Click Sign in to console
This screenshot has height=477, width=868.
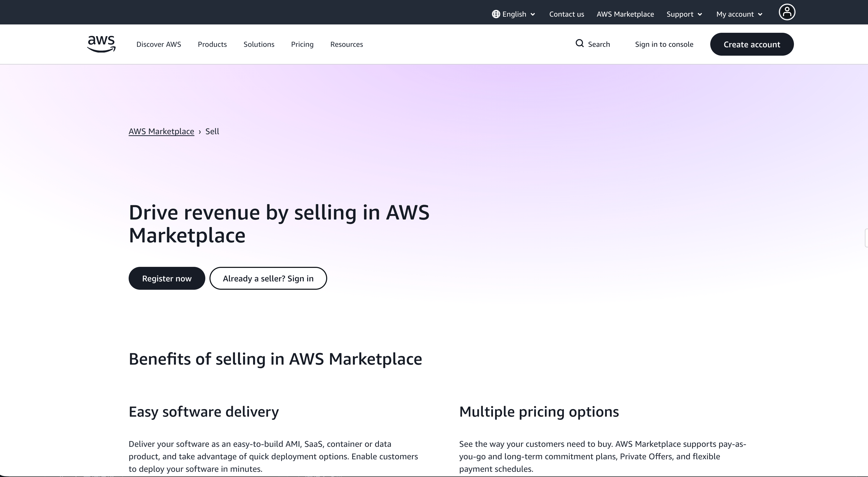(x=664, y=44)
